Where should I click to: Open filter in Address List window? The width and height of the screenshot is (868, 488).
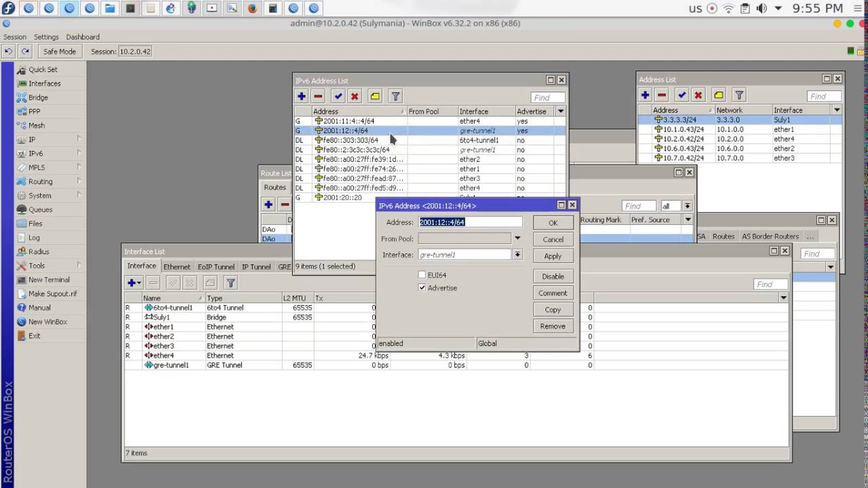tap(739, 95)
